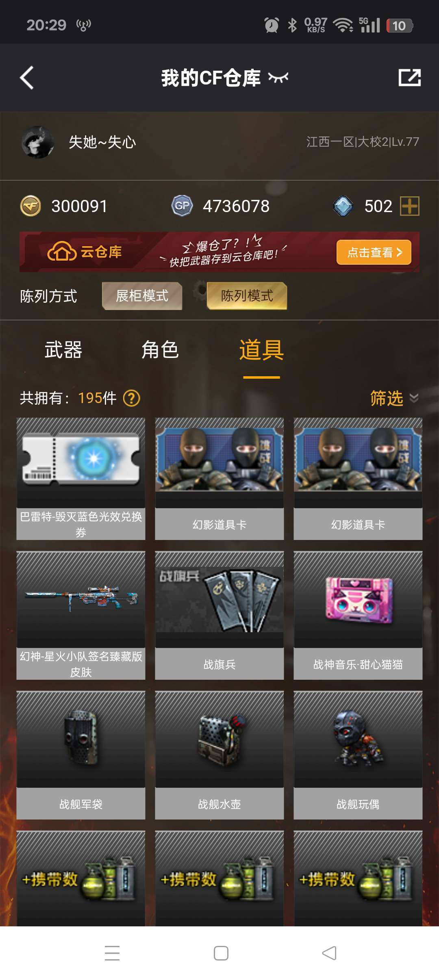Tap the Android home navigation button
The height and width of the screenshot is (980, 439).
(221, 953)
